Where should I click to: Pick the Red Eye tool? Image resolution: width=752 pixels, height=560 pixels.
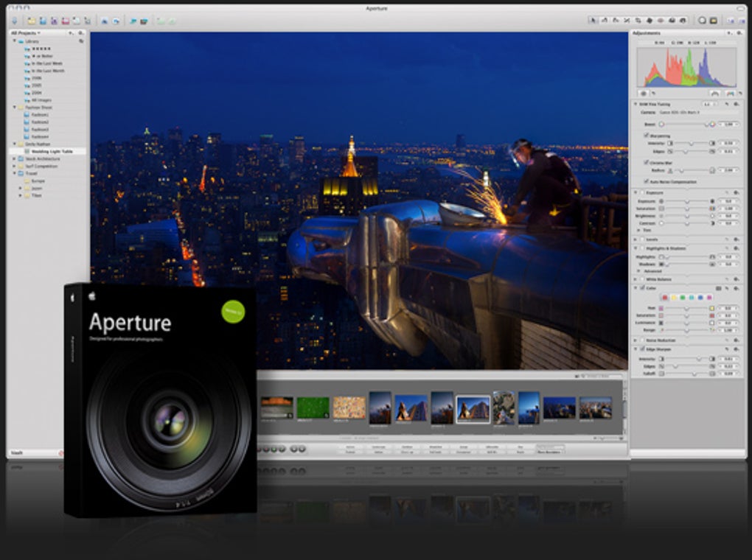click(x=661, y=20)
